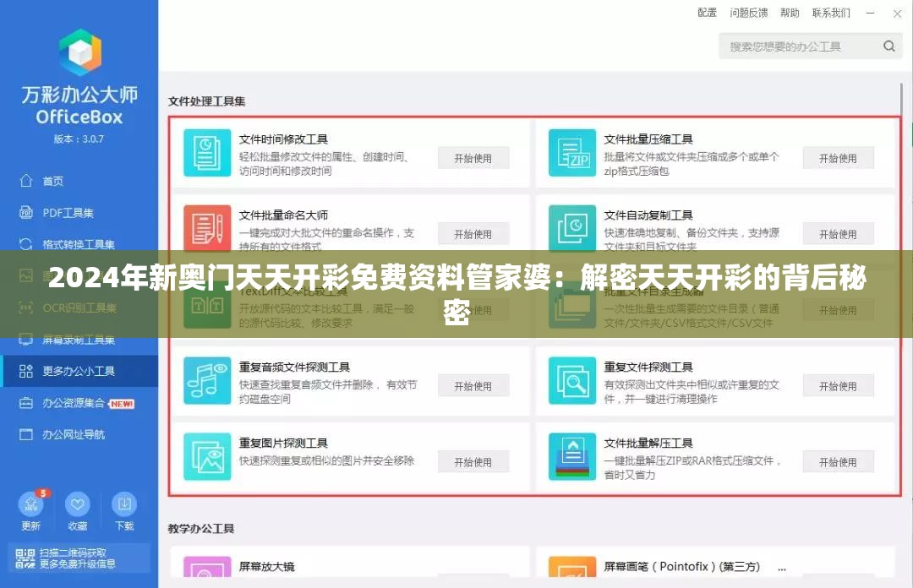Click the grid icon for 更多办公小工具
The height and width of the screenshot is (588, 913).
coord(26,371)
